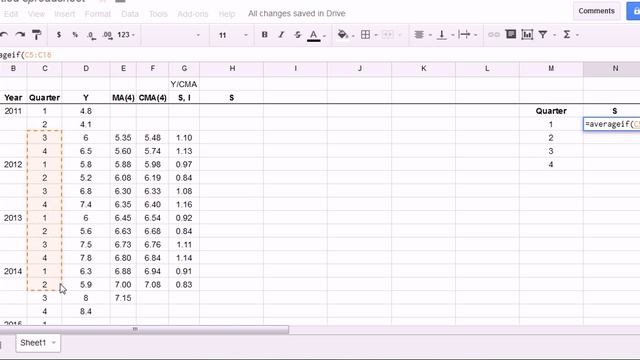Click the cell with value 4.8
The width and height of the screenshot is (640, 360).
(86, 111)
